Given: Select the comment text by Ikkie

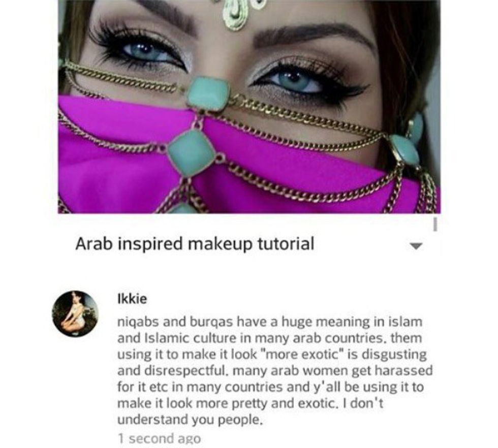Looking at the screenshot, I should (x=275, y=370).
